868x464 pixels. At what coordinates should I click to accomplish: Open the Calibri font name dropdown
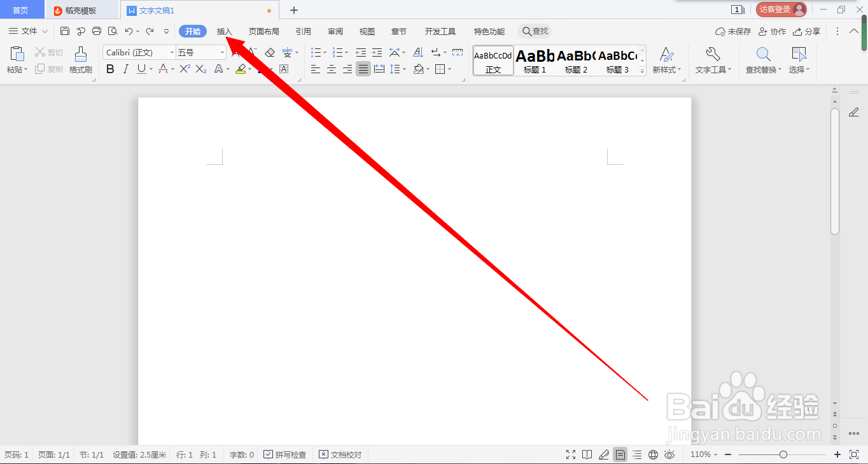[172, 53]
